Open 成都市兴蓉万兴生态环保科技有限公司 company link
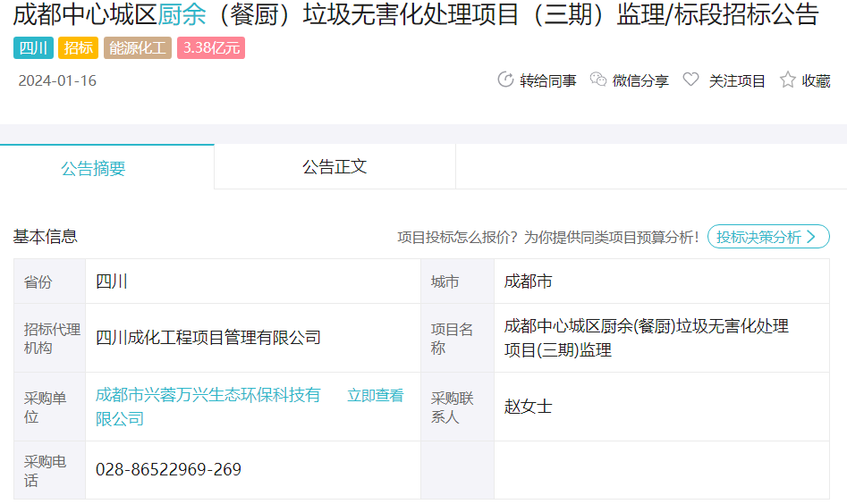 208,407
